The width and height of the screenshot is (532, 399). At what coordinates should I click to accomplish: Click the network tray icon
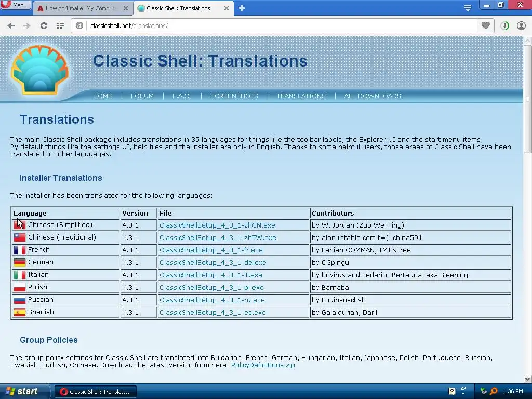point(484,391)
